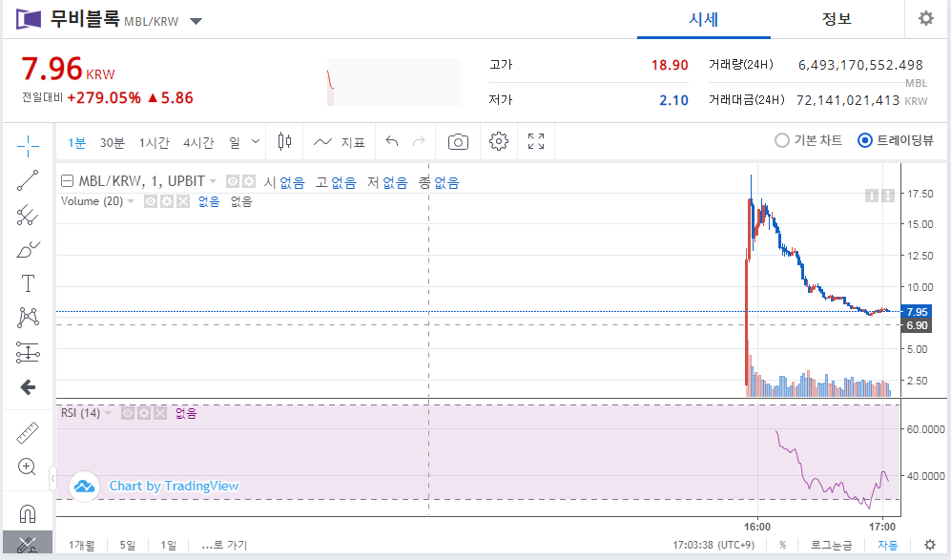Undo the last chart action
The width and height of the screenshot is (951, 560).
pyautogui.click(x=392, y=141)
